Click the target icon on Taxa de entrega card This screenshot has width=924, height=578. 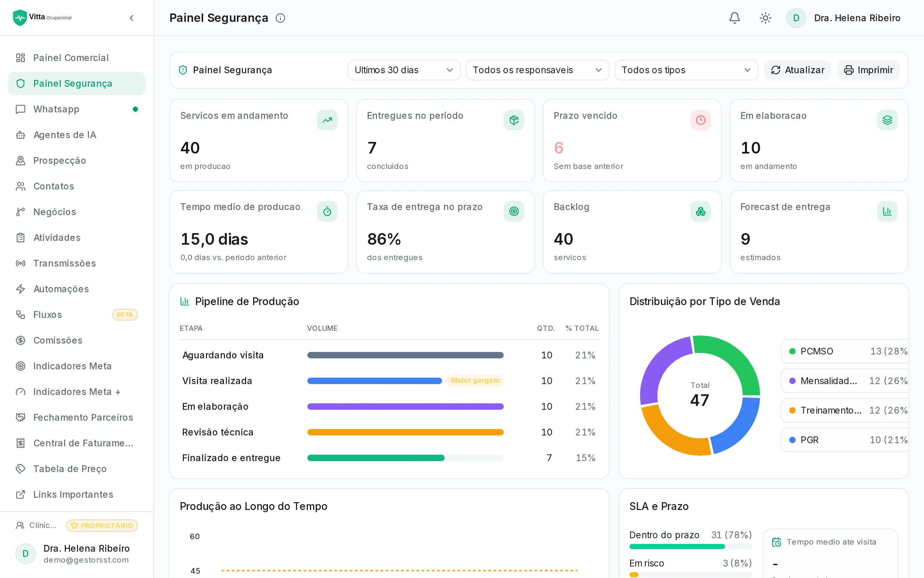pos(514,211)
